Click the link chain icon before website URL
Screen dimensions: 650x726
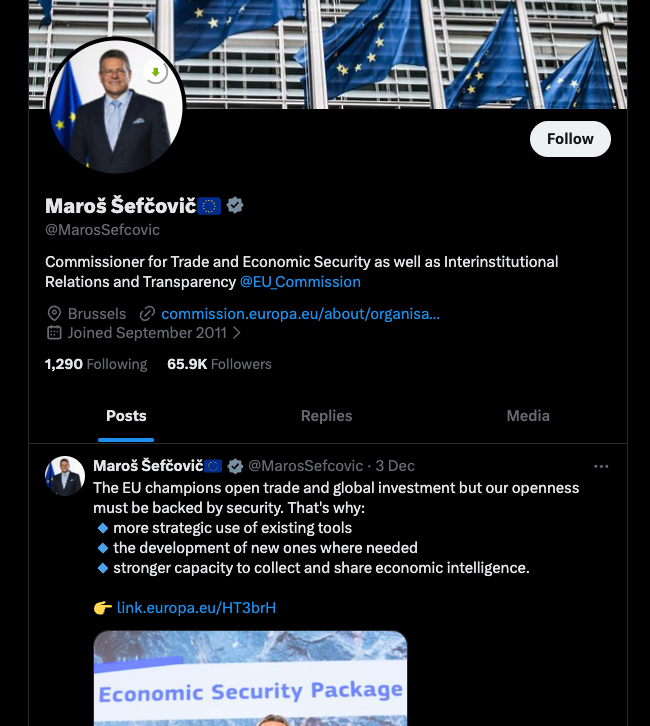147,313
